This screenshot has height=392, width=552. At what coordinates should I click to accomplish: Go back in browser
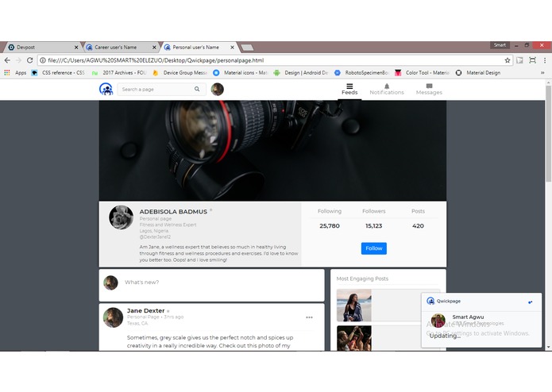[7, 60]
